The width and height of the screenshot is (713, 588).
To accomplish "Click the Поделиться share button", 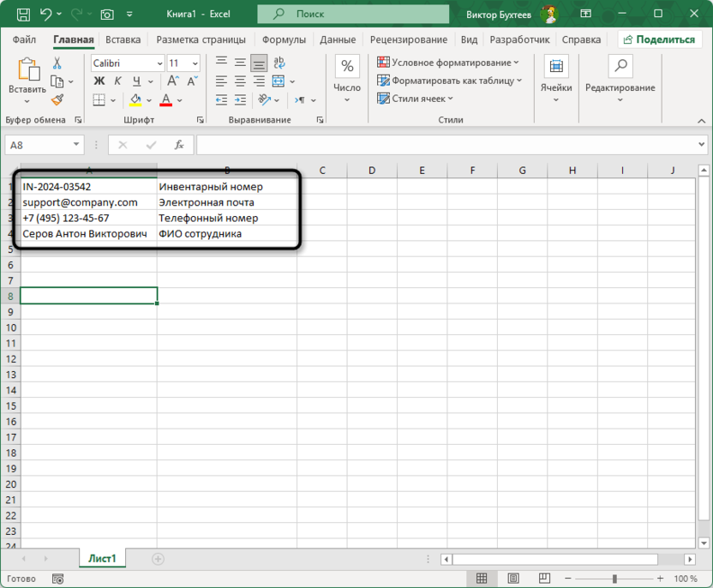I will pyautogui.click(x=659, y=39).
